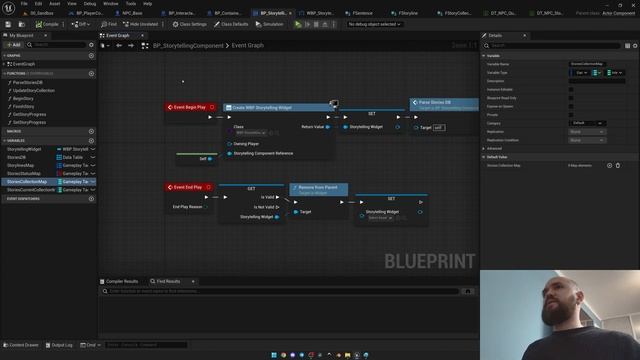The width and height of the screenshot is (640, 360).
Task: Click the Browse to asset icon
Action: (22, 24)
